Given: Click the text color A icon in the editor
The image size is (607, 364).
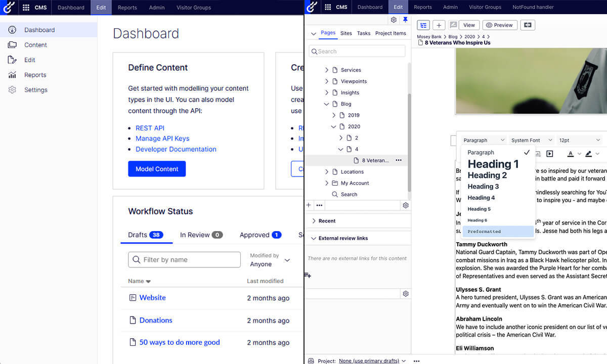Looking at the screenshot, I should [571, 154].
